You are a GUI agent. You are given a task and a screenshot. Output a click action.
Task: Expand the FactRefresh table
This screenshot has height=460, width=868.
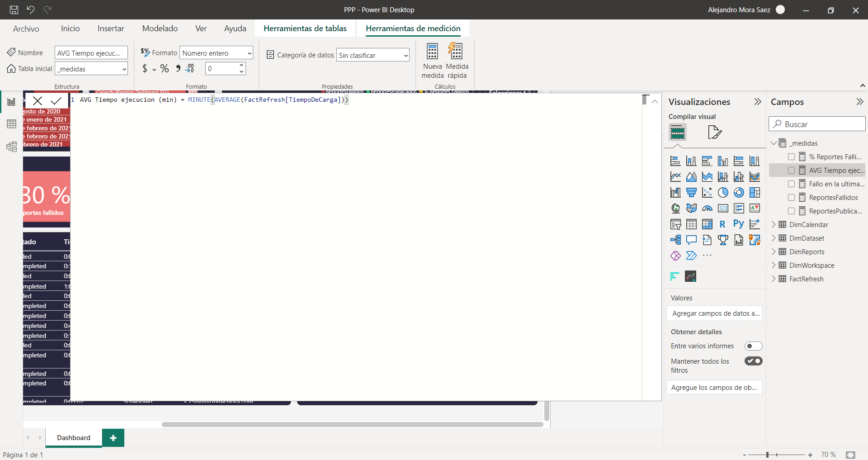click(774, 279)
